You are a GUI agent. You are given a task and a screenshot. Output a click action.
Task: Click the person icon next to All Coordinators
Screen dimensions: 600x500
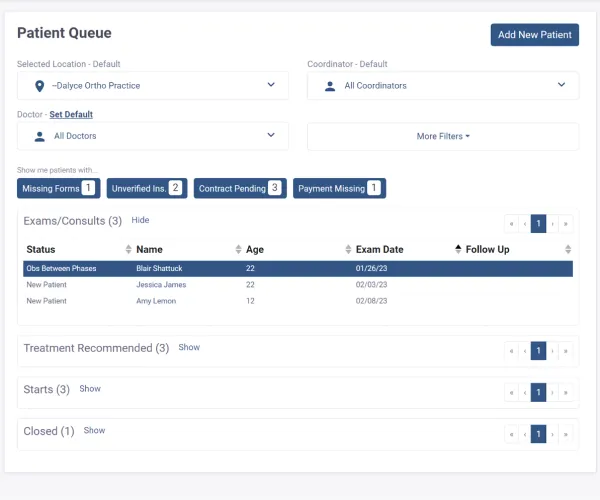click(x=330, y=86)
